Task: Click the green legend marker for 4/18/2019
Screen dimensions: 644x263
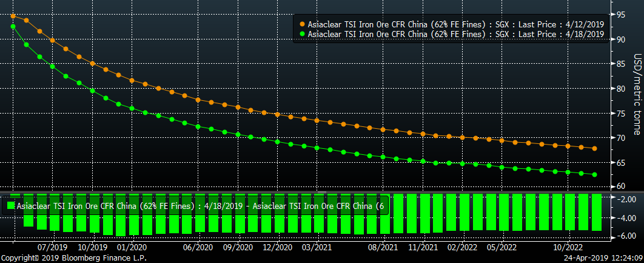Action: (302, 35)
